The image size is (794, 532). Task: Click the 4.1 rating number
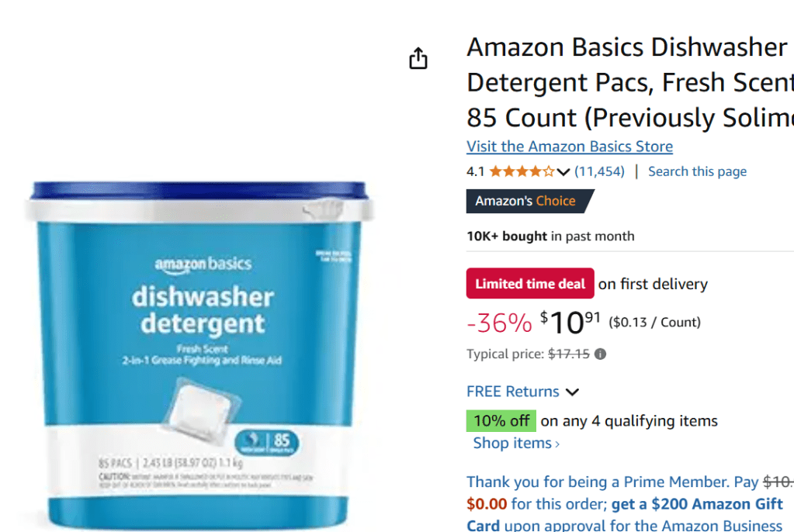(x=476, y=171)
